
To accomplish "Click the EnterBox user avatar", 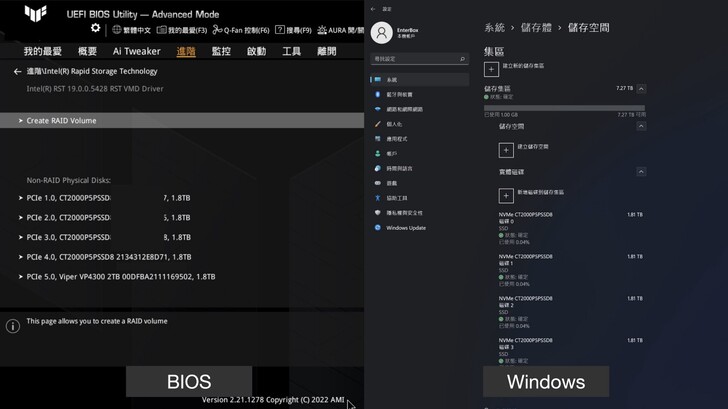I will click(382, 33).
